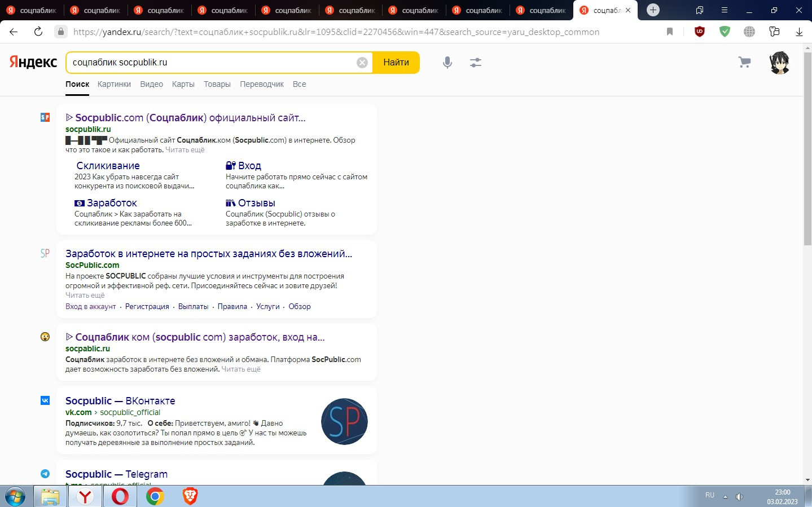Show hidden tray icons arrow

point(725,497)
